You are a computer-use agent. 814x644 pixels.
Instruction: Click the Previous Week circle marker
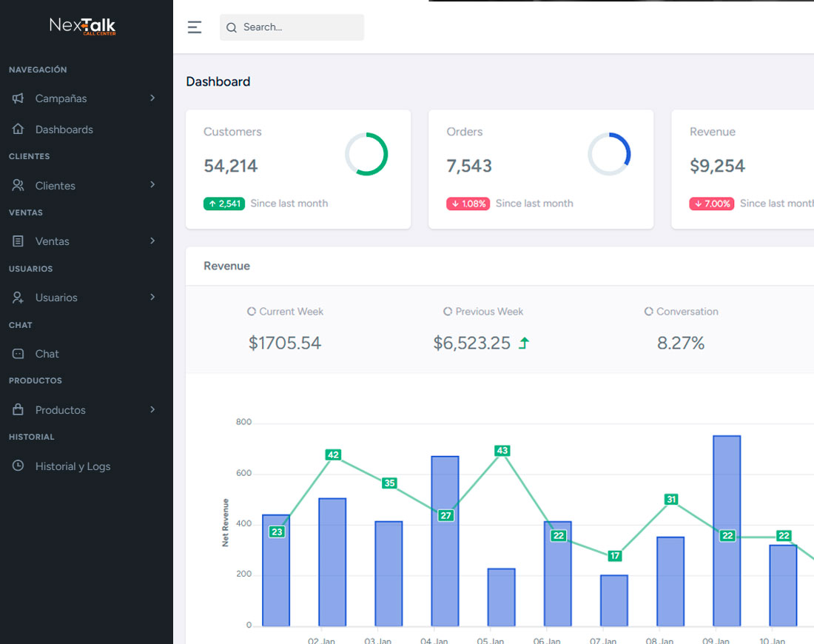point(448,311)
